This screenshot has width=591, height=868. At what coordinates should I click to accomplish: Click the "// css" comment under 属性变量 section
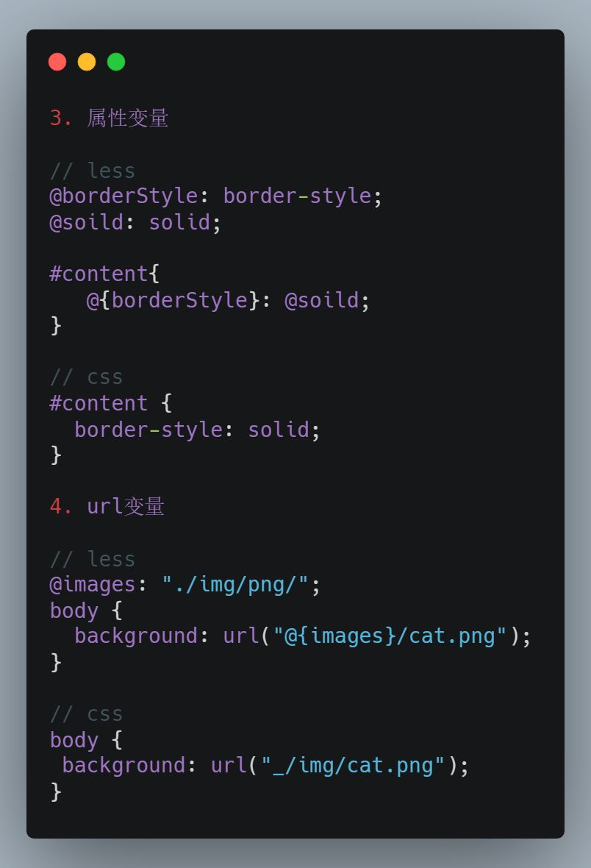click(x=87, y=377)
